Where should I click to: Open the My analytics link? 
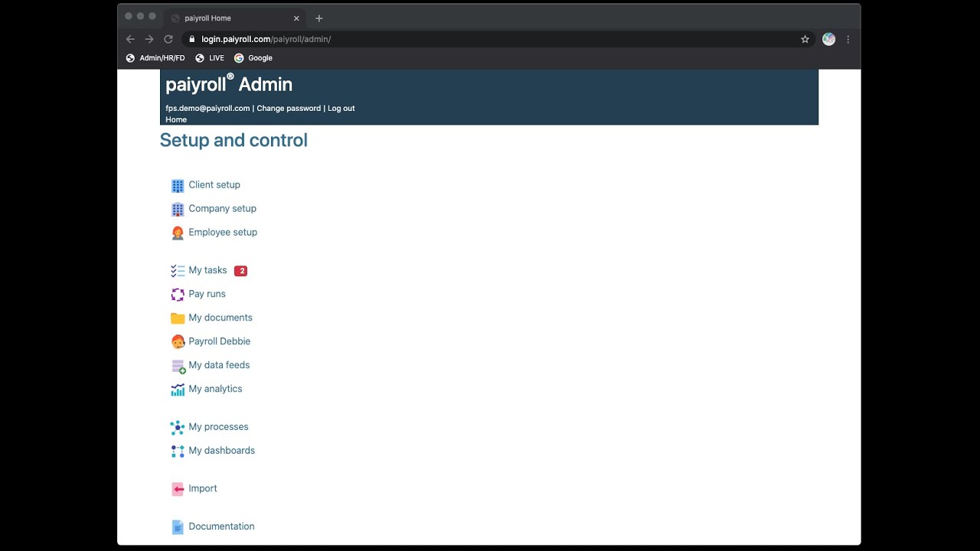coord(216,390)
